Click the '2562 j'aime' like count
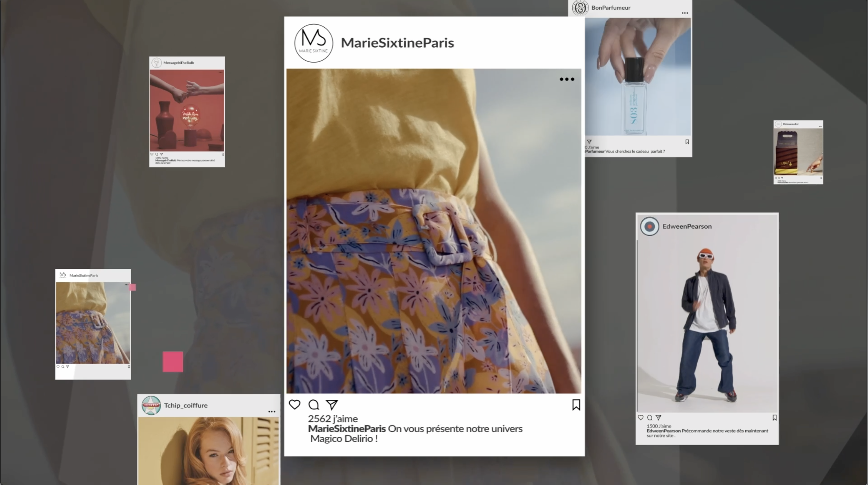Screen dimensions: 868x485 click(x=333, y=419)
